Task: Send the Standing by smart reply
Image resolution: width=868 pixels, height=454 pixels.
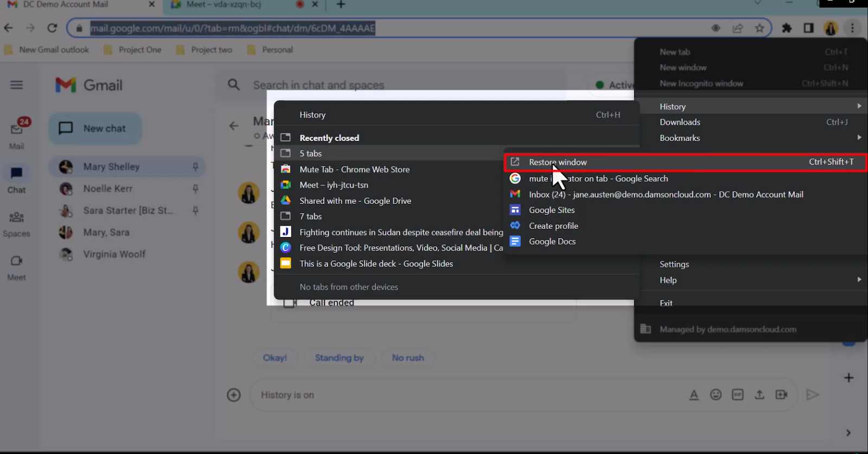Action: pyautogui.click(x=339, y=358)
